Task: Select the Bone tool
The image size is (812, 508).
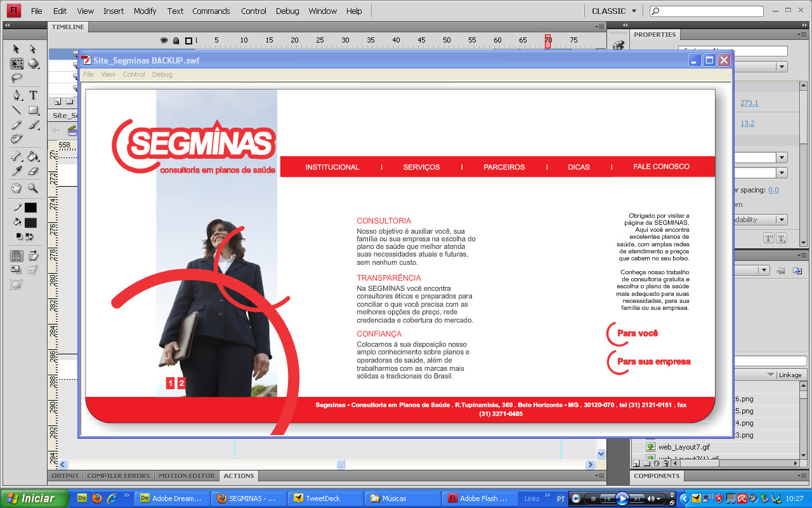Action: [16, 156]
